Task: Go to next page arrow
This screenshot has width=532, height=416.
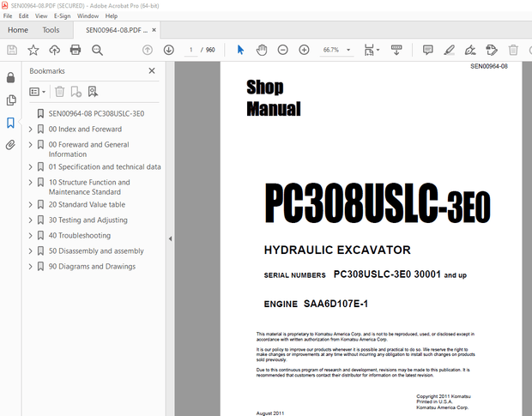Action: 169,51
